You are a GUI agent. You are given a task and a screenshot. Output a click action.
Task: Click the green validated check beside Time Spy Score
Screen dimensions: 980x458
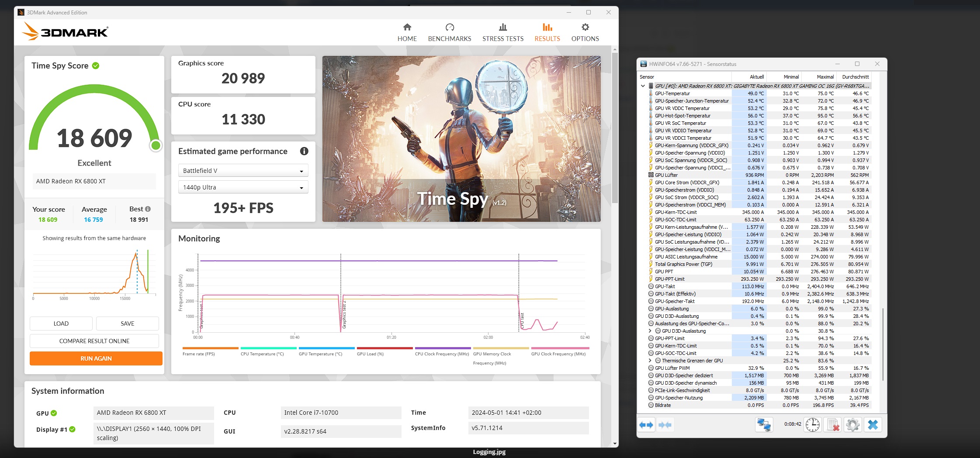tap(96, 65)
